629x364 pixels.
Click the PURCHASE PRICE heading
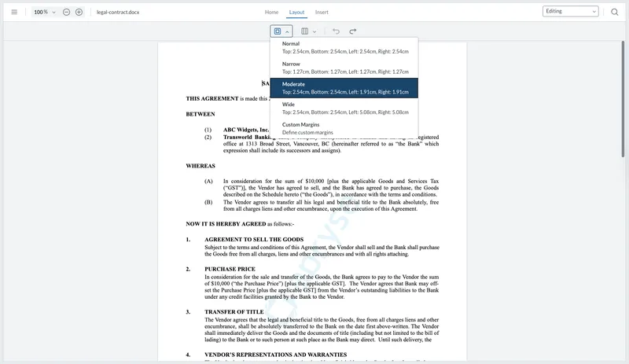pos(230,269)
